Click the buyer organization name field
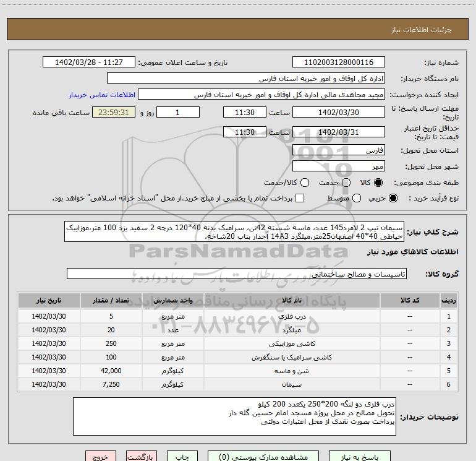The image size is (476, 461). [x=246, y=79]
